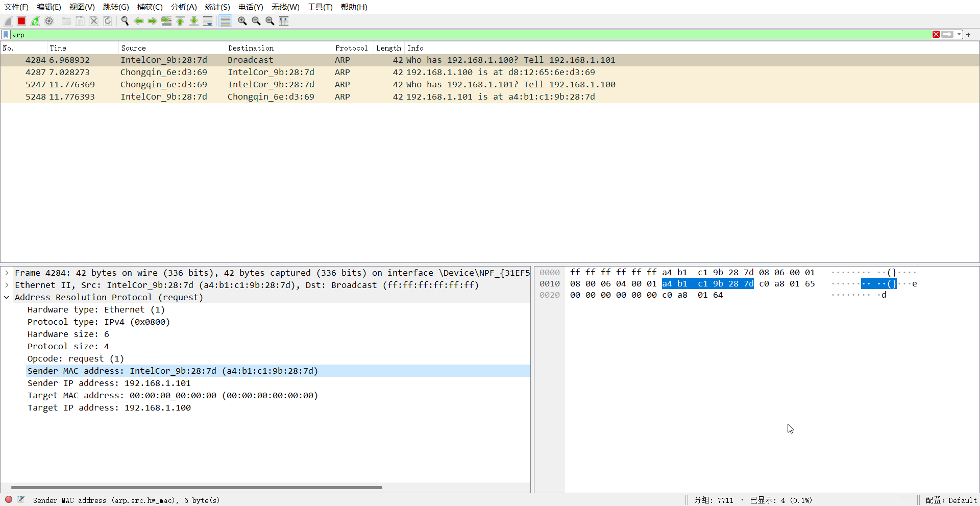
Task: Restart the current capture
Action: [35, 21]
